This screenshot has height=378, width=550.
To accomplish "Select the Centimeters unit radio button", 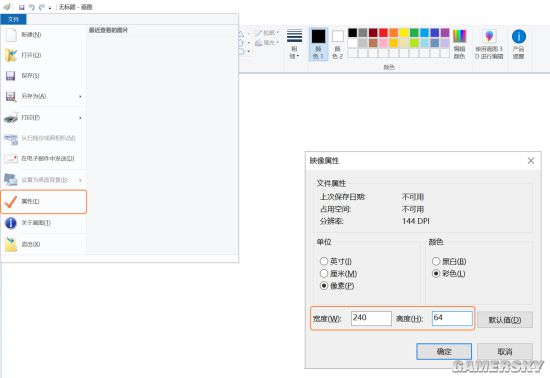I will (x=324, y=274).
